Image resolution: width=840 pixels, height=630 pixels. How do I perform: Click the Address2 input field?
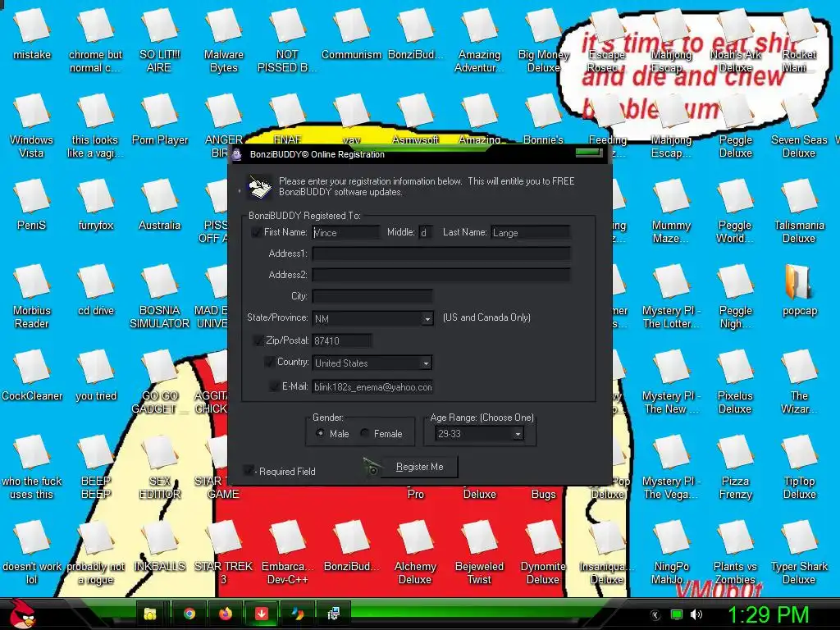point(441,275)
